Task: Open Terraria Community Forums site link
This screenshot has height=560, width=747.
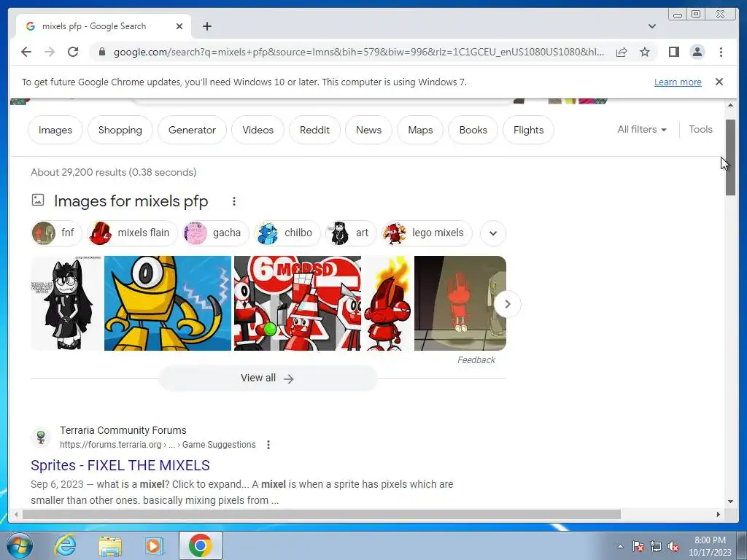Action: pyautogui.click(x=123, y=430)
